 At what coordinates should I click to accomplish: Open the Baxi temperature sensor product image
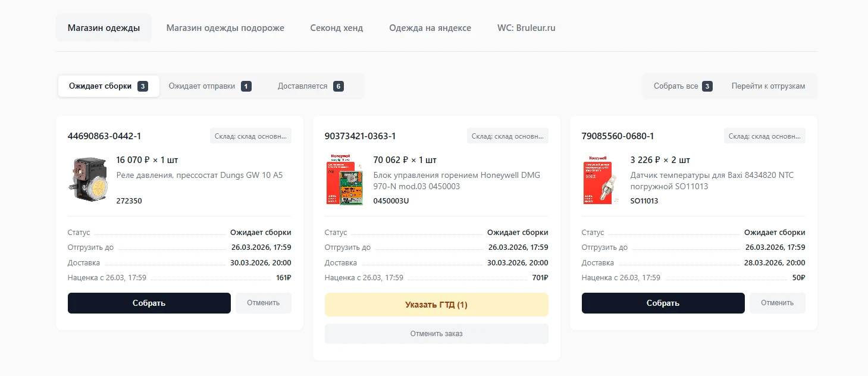(x=602, y=180)
